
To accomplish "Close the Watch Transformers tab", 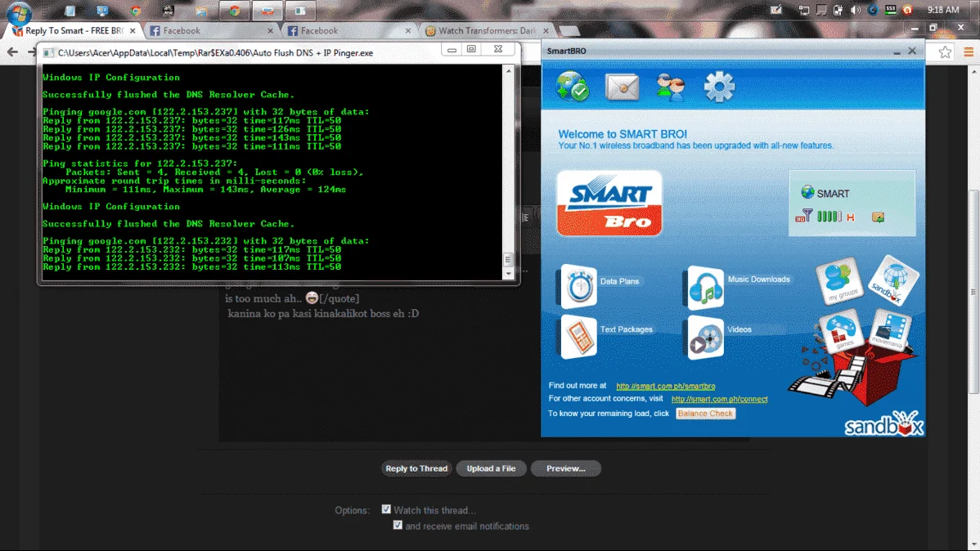I will tap(546, 30).
